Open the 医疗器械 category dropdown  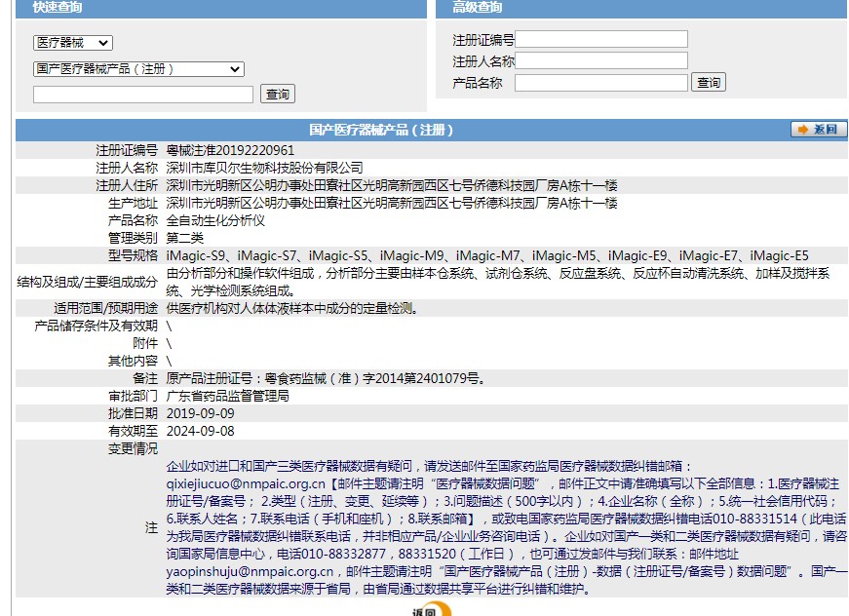click(72, 43)
